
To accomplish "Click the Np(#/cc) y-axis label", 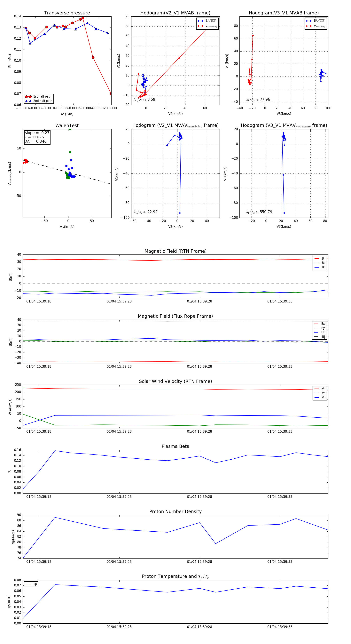I will pos(13,537).
